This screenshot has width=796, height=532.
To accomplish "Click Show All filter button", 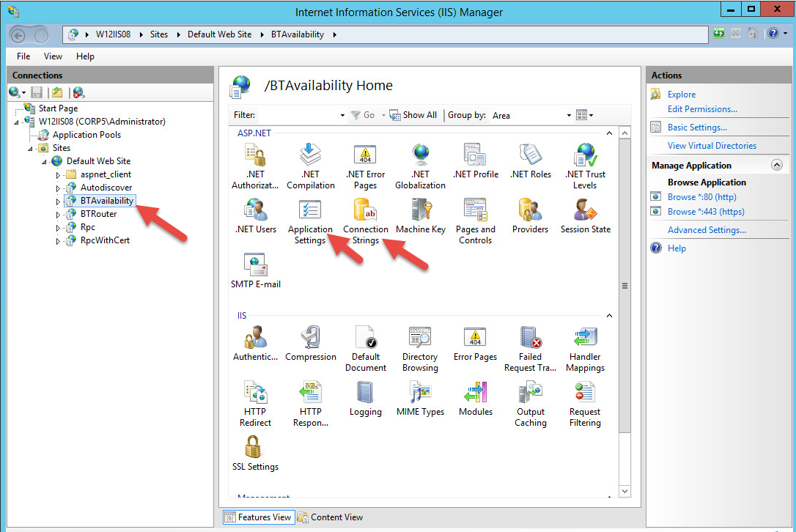I will (x=413, y=115).
